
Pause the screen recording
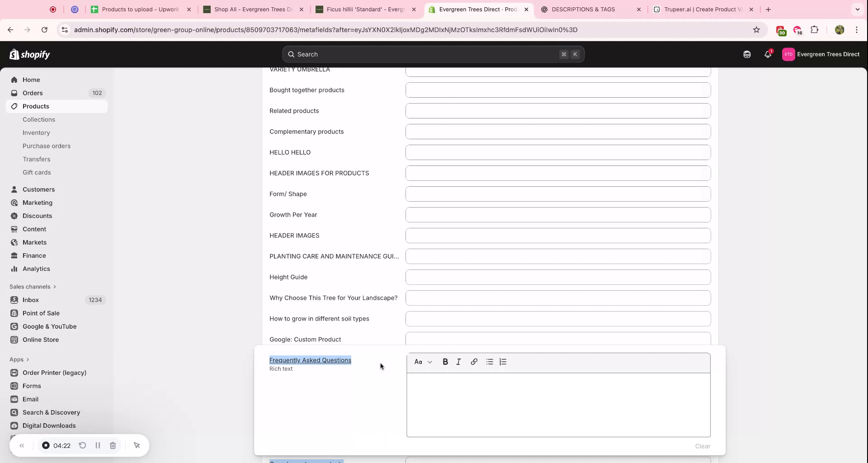pos(98,445)
